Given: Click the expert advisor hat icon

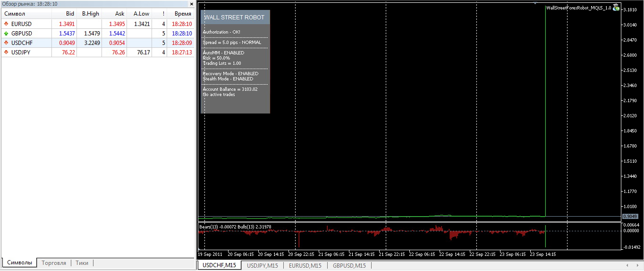Looking at the screenshot, I should [616, 8].
